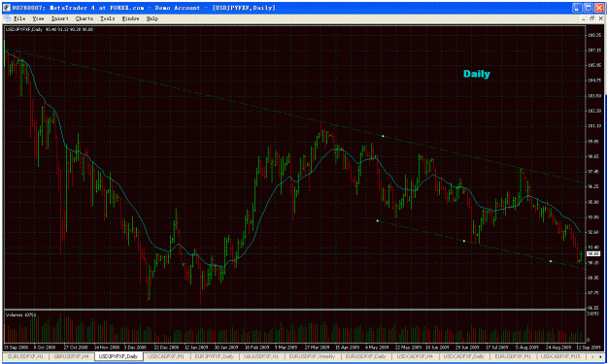Switch to the XAUUSDFXF,H1 chart tab

pyautogui.click(x=261, y=356)
